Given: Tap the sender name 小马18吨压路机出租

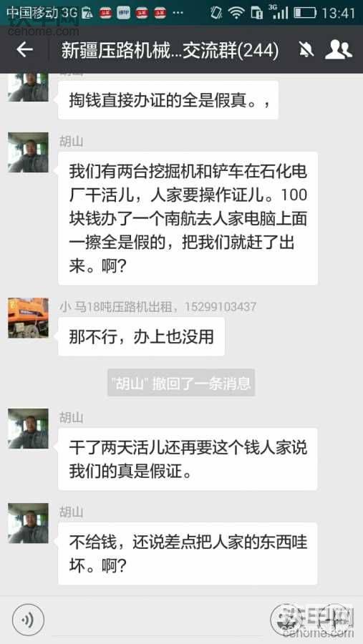Looking at the screenshot, I should click(158, 307).
